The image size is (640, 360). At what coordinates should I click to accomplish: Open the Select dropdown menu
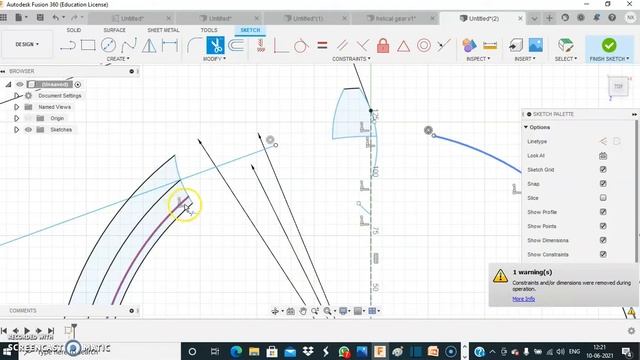point(566,59)
